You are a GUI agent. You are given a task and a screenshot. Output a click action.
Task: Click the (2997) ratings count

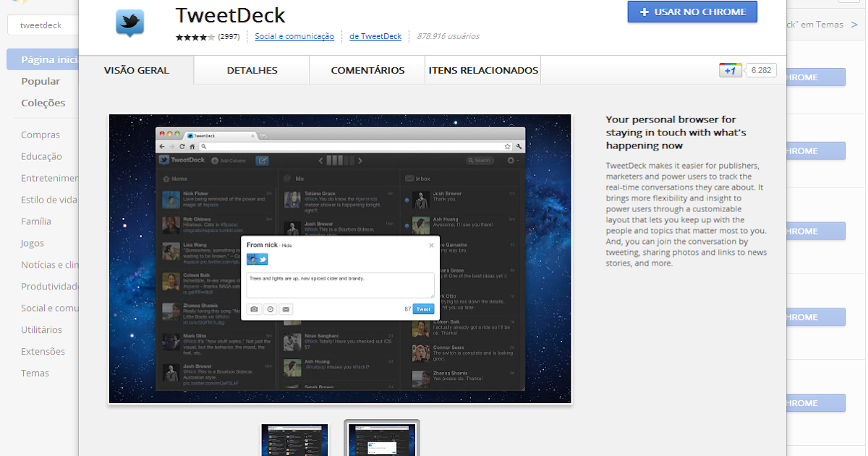229,36
